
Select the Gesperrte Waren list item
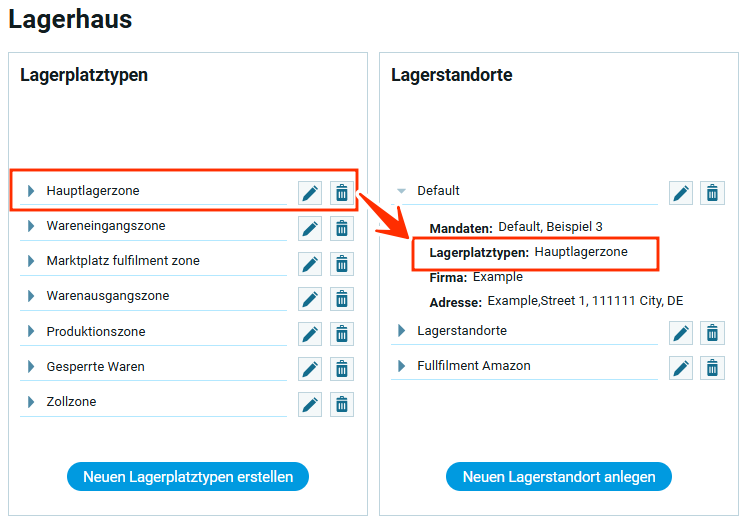coord(95,367)
